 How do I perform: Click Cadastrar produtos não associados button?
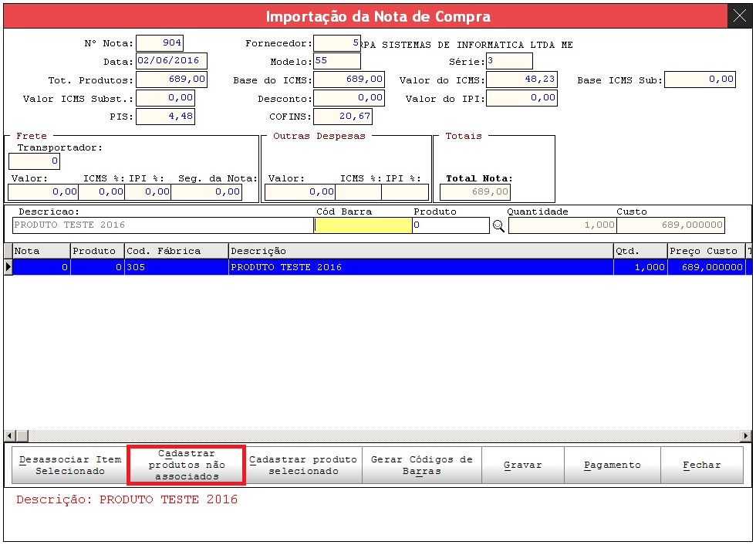187,465
